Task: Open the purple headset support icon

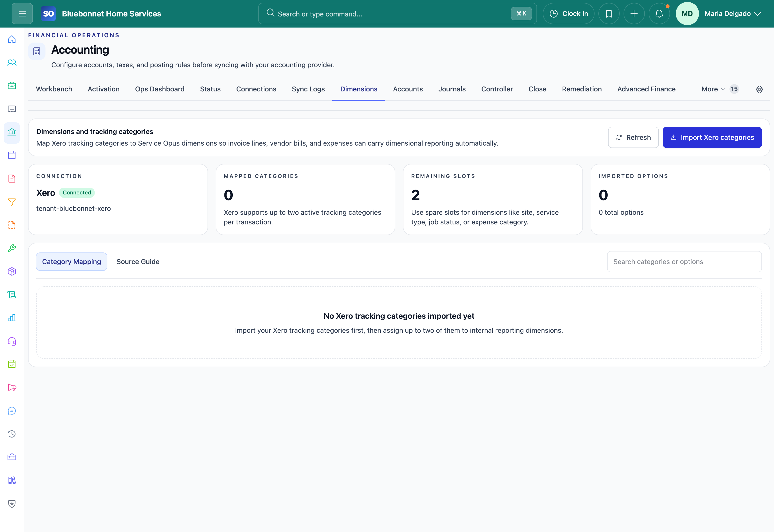Action: point(12,341)
